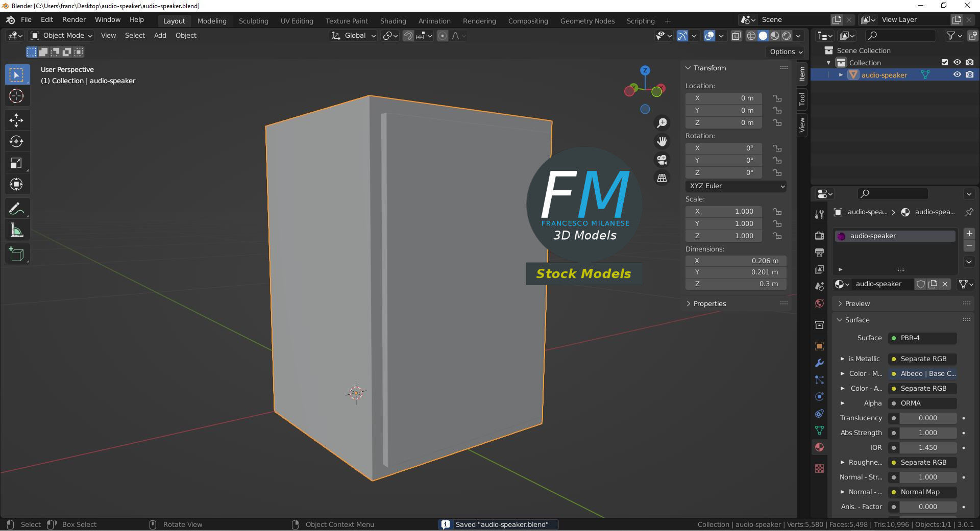Viewport: 980px width, 531px height.
Task: Switch perspective/orthographic grid icon
Action: [x=662, y=178]
